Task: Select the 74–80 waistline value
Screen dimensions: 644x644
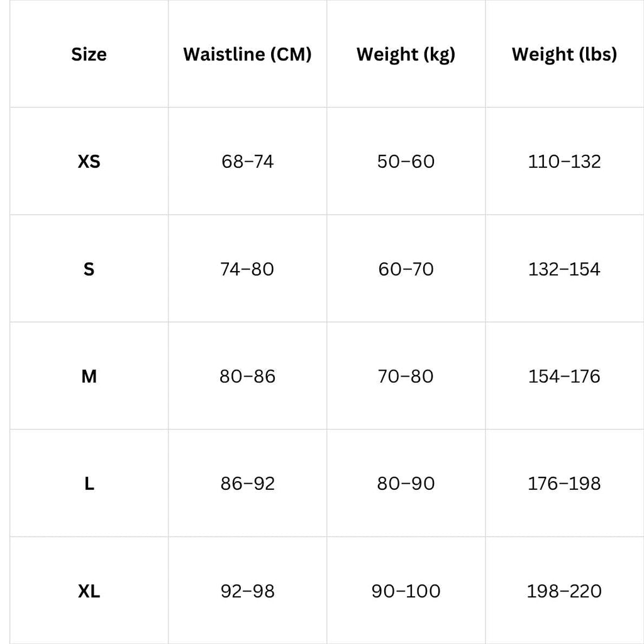Action: tap(247, 269)
